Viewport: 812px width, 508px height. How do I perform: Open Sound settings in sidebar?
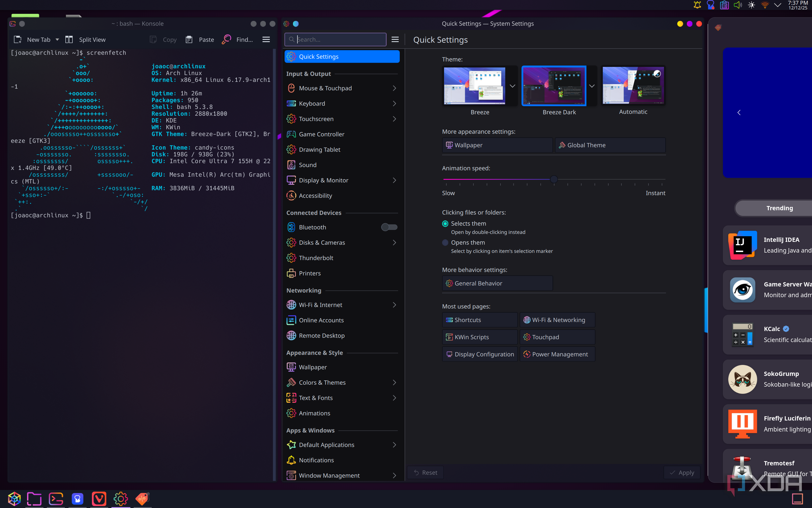pos(342,165)
